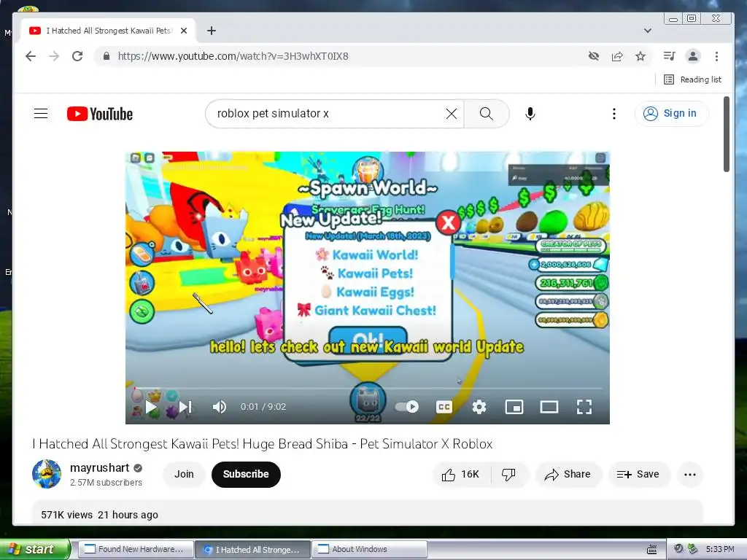The image size is (747, 560).
Task: Open Reading list panel
Action: pos(693,79)
